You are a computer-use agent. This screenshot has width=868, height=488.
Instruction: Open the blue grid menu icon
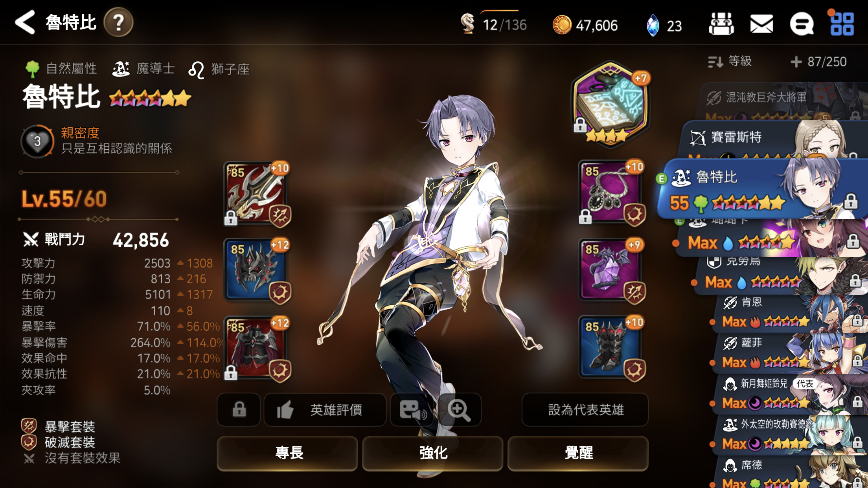click(842, 24)
